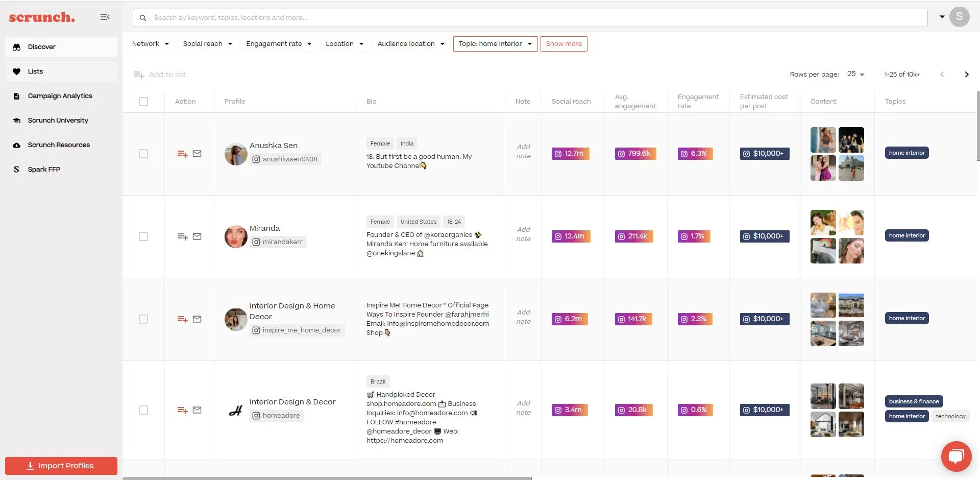
Task: Collapse the sidebar menu icon
Action: 105,17
